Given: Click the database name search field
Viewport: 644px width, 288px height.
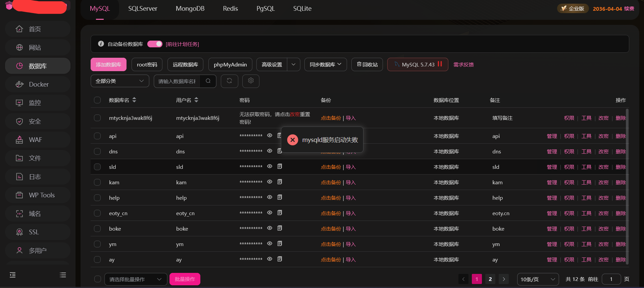Looking at the screenshot, I should pos(177,81).
